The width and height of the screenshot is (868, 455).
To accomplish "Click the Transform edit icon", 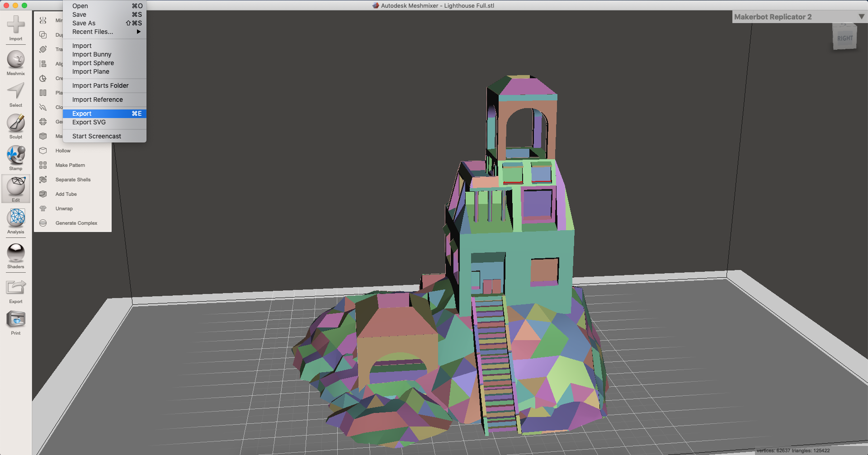I will pos(43,49).
